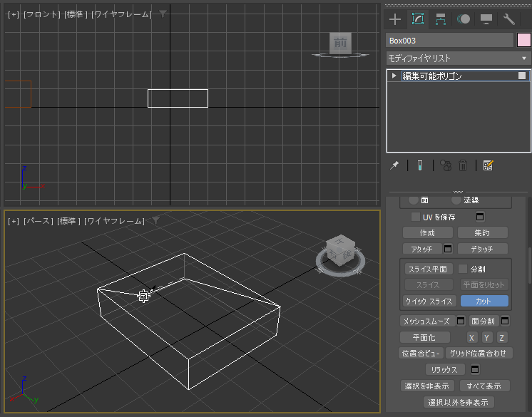Click the Box003 object name field
532x417 pixels.
point(449,41)
